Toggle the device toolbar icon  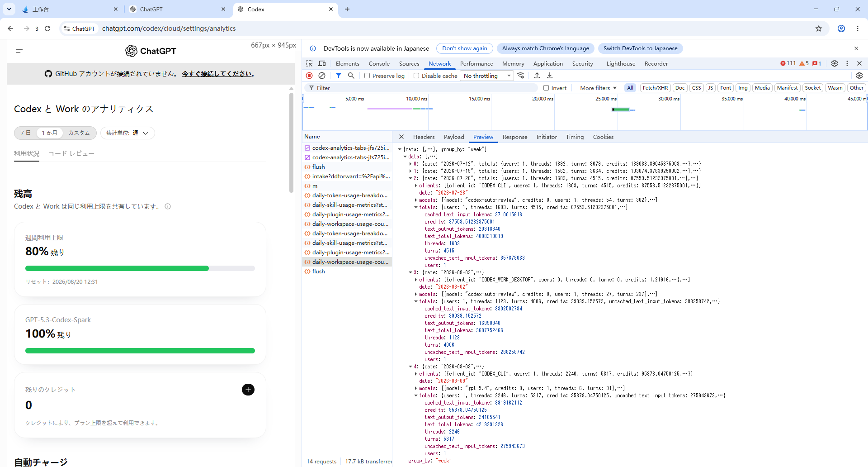pos(322,64)
